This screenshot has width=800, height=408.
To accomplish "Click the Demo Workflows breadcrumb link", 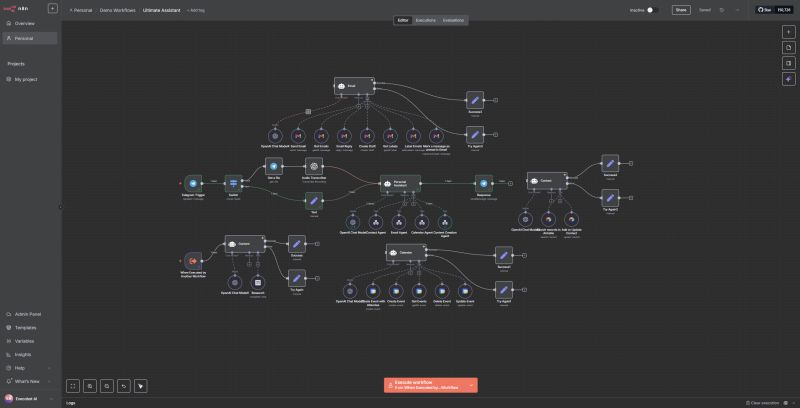I will [118, 10].
